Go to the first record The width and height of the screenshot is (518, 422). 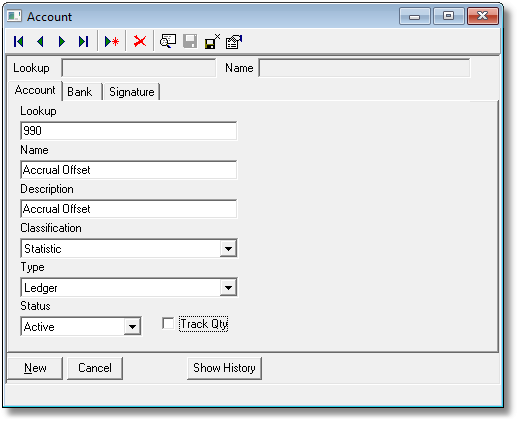tap(19, 42)
